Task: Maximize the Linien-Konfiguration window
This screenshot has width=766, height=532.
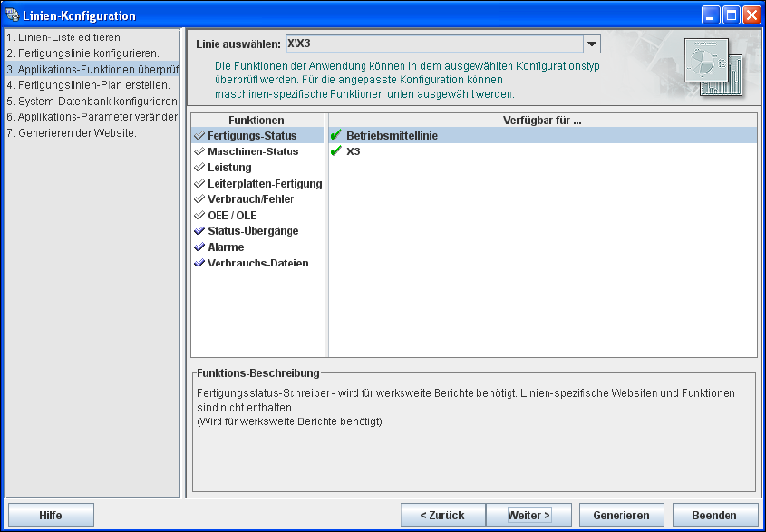Action: coord(732,15)
